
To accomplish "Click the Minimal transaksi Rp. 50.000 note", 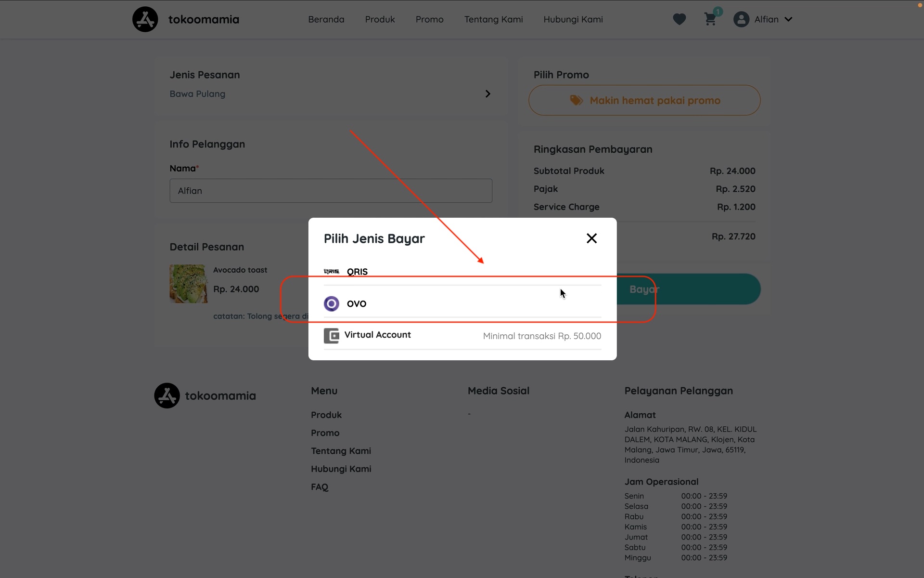I will (x=542, y=336).
